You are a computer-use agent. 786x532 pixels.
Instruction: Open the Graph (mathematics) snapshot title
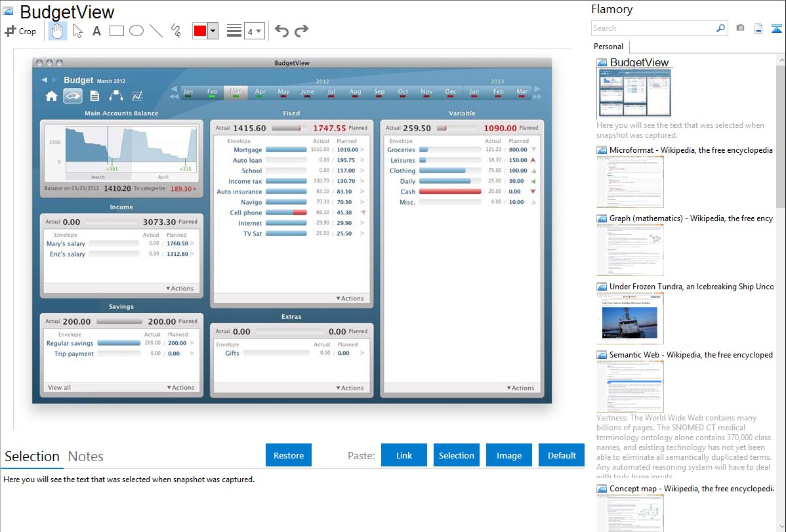click(691, 218)
